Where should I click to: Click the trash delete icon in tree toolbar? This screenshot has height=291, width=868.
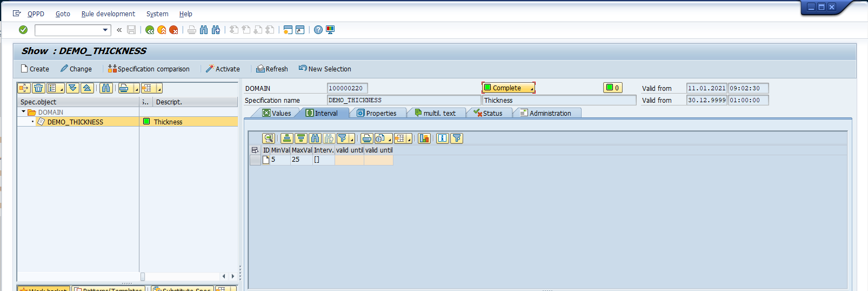38,88
